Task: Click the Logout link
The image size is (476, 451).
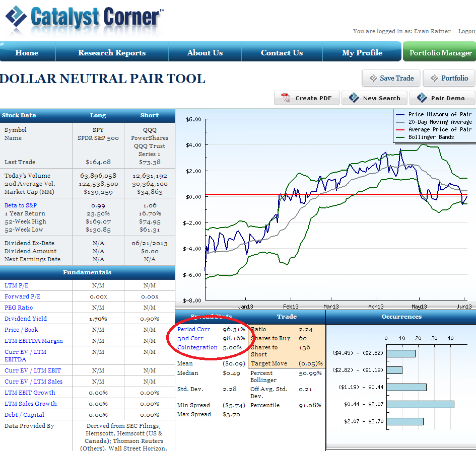Action: [467, 31]
